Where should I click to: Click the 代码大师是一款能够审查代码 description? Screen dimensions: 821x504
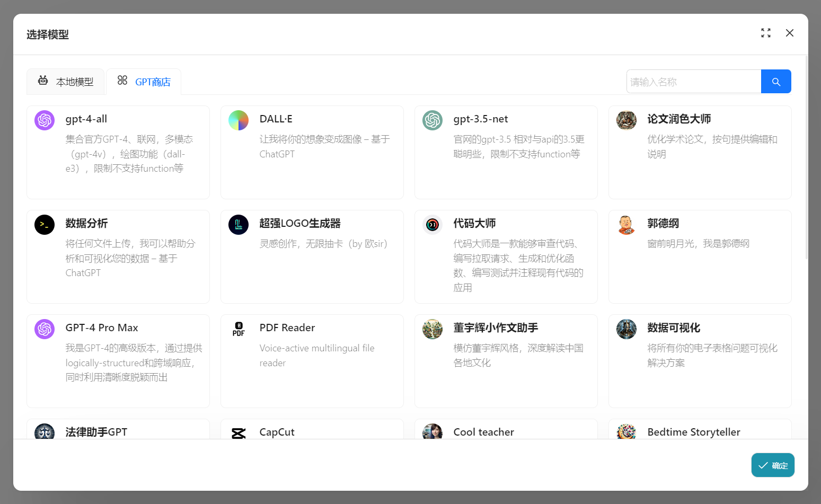pyautogui.click(x=518, y=266)
